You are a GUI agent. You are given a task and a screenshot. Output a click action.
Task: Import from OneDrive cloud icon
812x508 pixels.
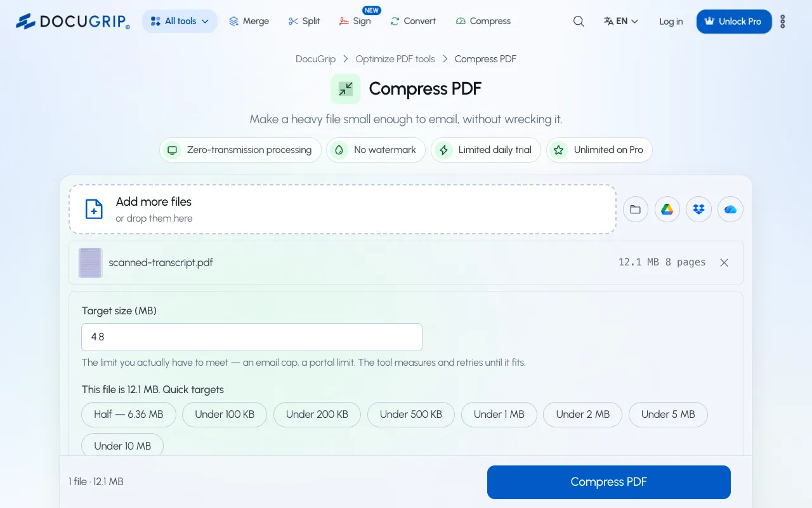731,209
